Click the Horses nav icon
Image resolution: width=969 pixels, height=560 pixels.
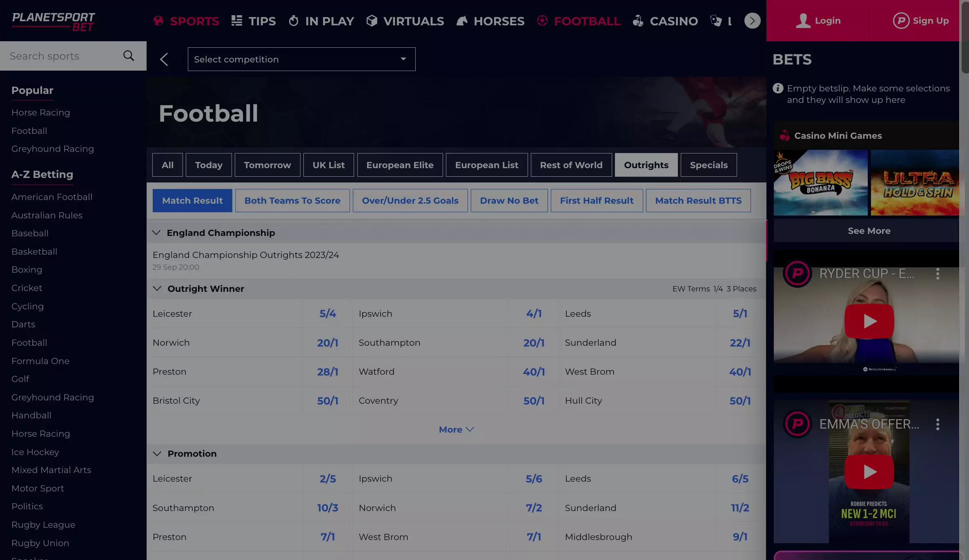pos(462,21)
